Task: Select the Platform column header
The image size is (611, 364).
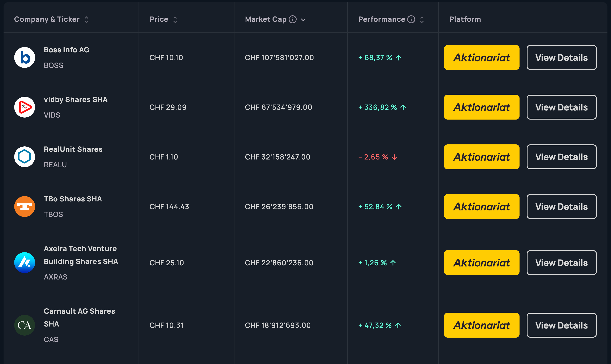Action: click(x=465, y=19)
